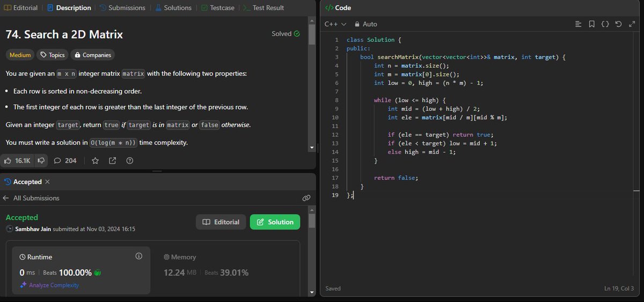Click the thumbs-down dislike icon

click(41, 161)
